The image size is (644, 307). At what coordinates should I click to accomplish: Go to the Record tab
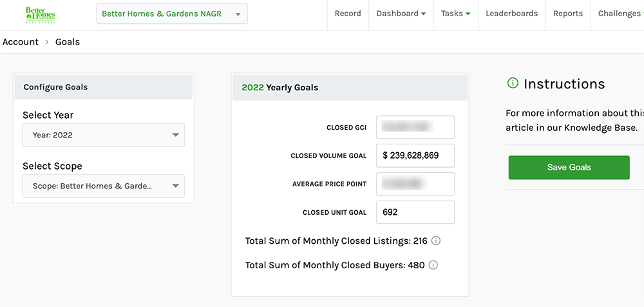click(348, 14)
